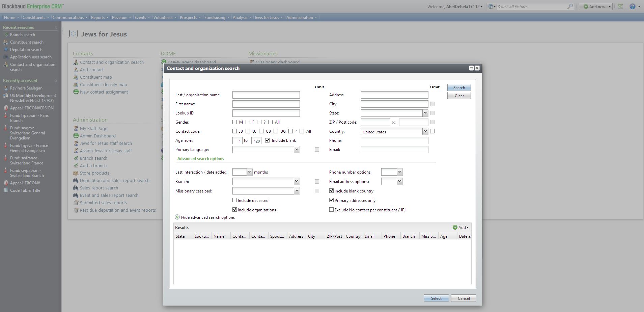Open the Missionary caseload dropdown
The height and width of the screenshot is (312, 644).
[x=297, y=191]
